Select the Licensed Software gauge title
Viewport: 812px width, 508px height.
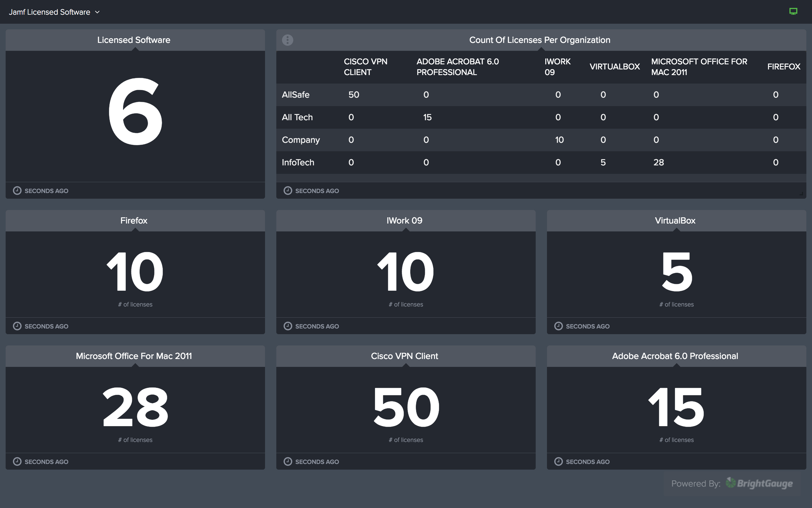tap(134, 40)
